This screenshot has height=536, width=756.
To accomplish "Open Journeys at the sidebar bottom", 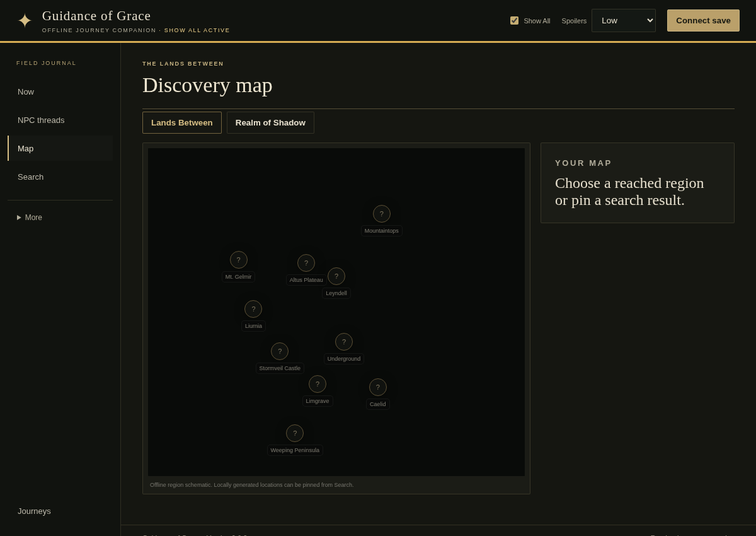I will 60,511.
